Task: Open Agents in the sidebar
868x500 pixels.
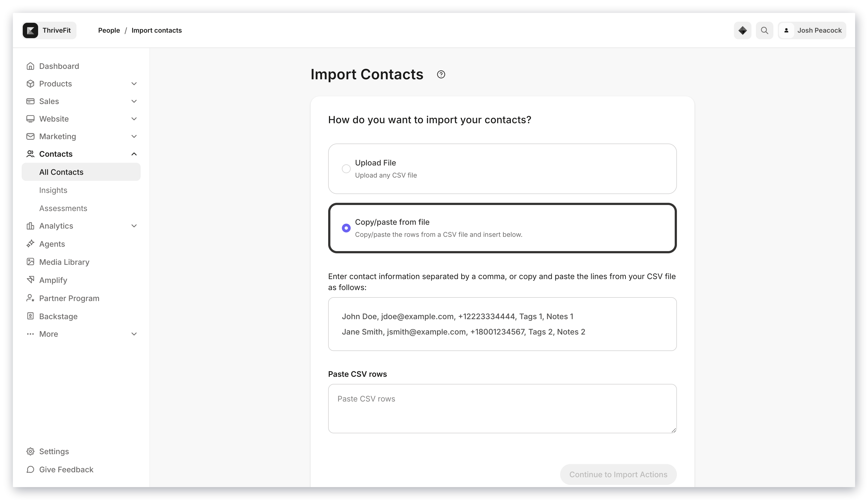Action: 81,244
